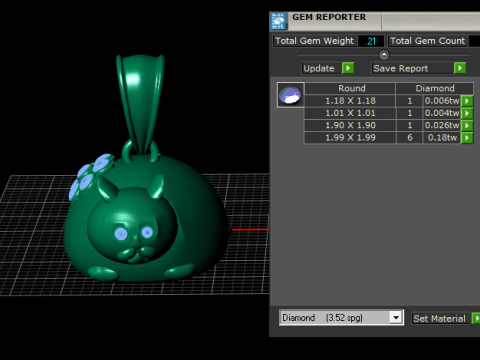Click the Diamond column header

[x=435, y=88]
